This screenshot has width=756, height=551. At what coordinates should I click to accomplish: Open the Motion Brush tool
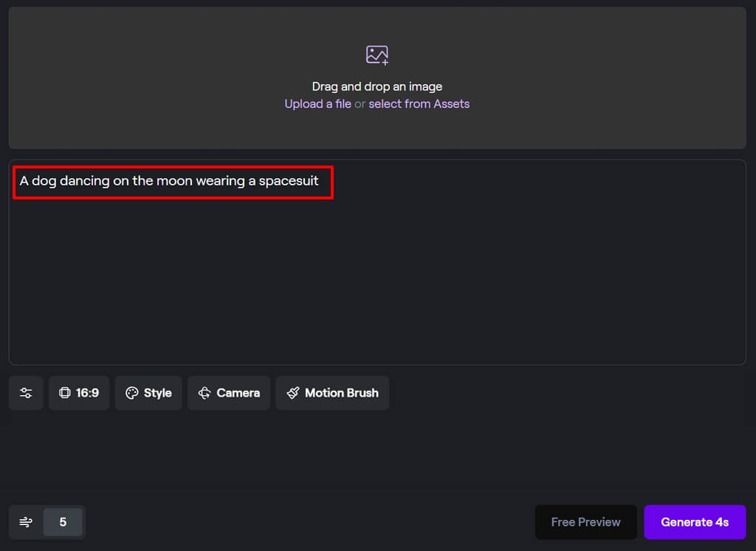click(x=332, y=393)
